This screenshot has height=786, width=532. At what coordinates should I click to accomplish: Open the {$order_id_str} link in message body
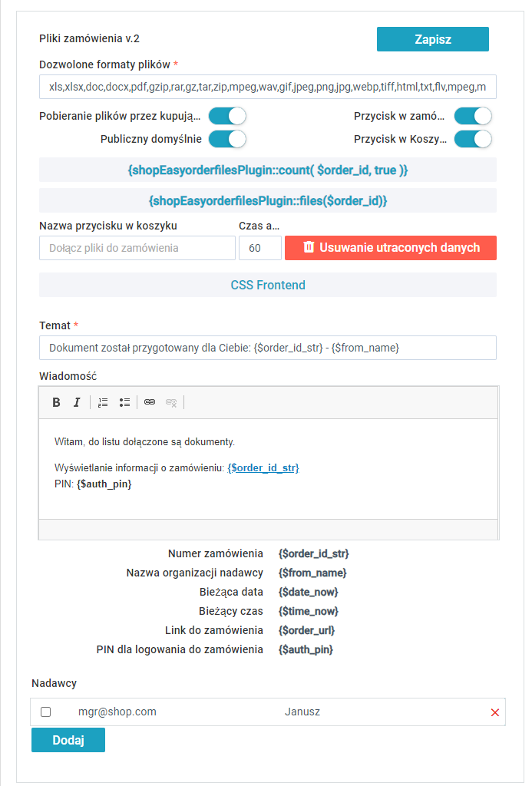click(x=263, y=467)
